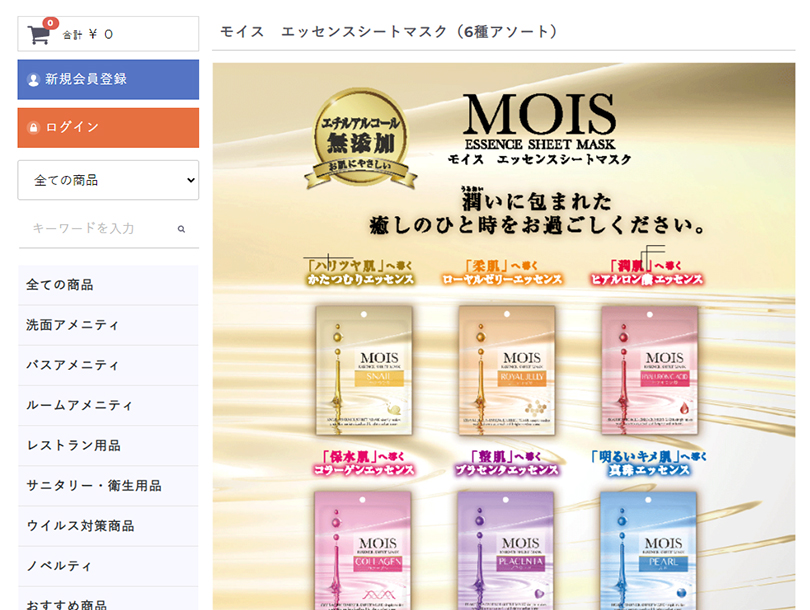Click the 新規会員登録 button
This screenshot has height=610, width=810.
click(108, 80)
